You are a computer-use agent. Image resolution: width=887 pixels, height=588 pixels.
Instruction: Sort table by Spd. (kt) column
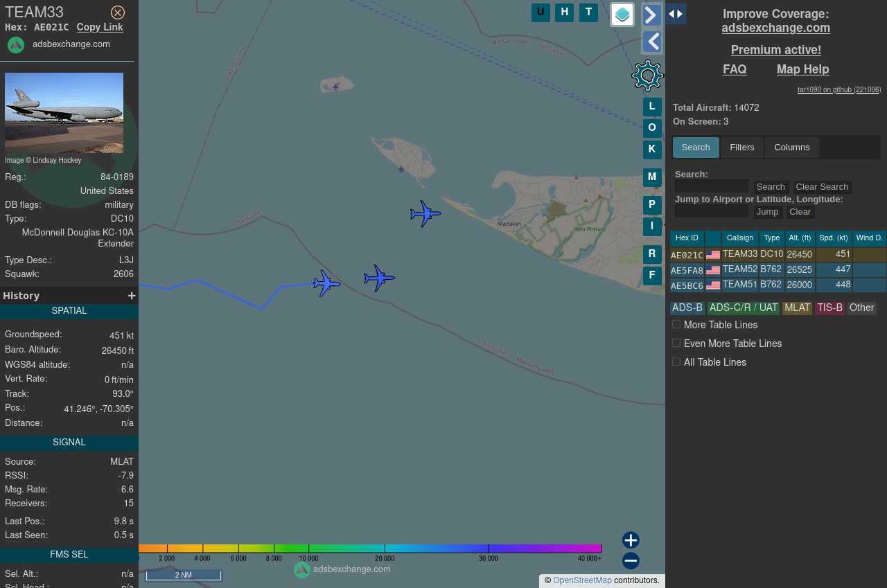pyautogui.click(x=834, y=238)
